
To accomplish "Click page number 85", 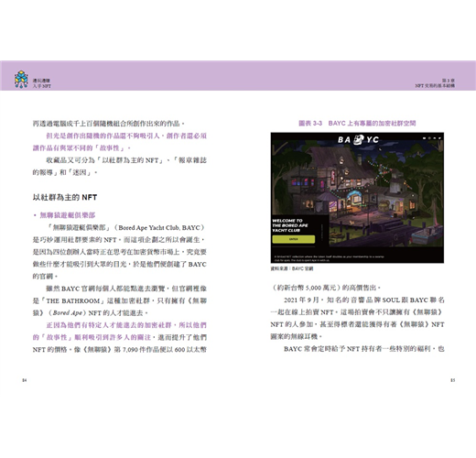I will [x=453, y=380].
